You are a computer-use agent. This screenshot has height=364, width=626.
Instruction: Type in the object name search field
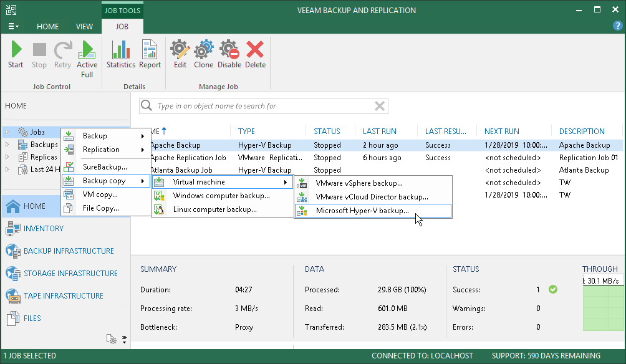(x=264, y=106)
